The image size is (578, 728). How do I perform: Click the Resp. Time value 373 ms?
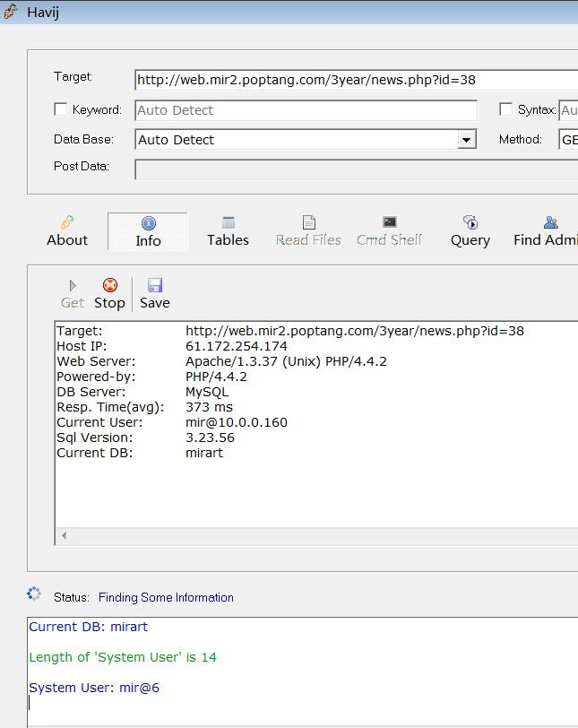tap(209, 407)
